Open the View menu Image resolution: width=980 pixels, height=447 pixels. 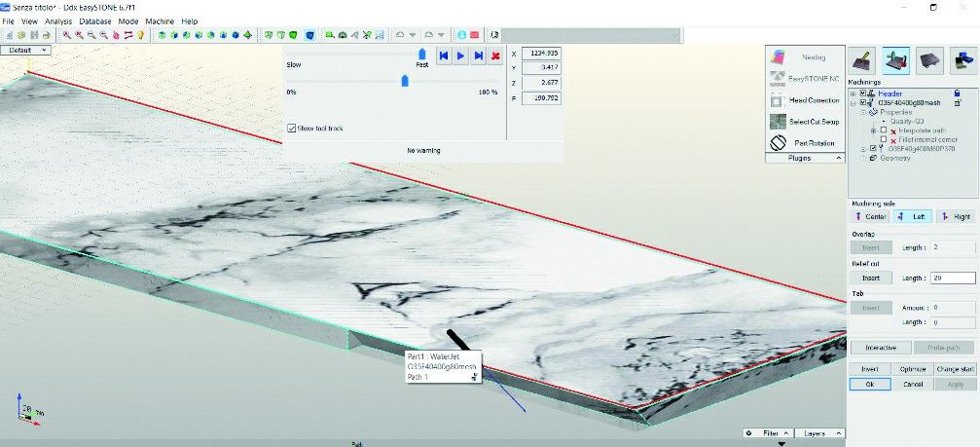pos(29,21)
